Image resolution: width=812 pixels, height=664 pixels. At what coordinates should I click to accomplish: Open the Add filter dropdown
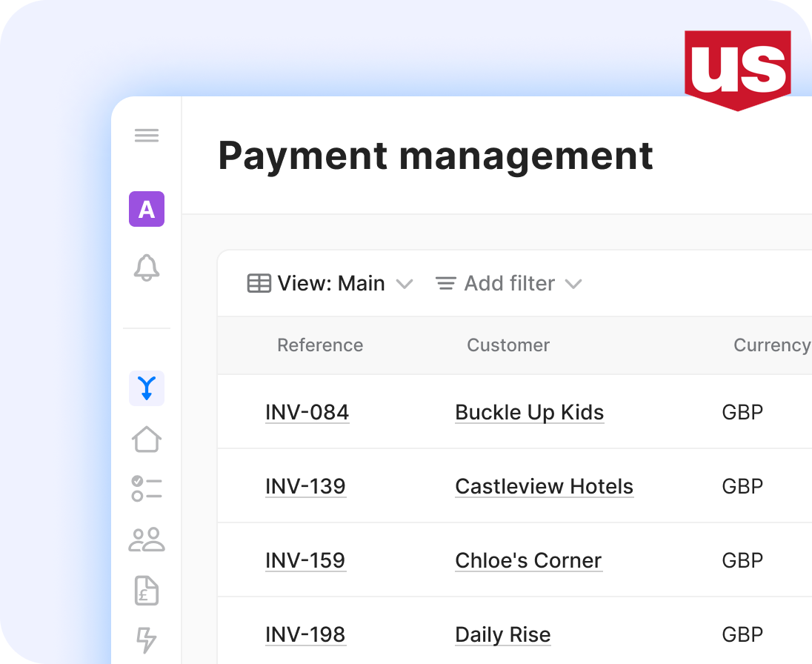point(508,284)
